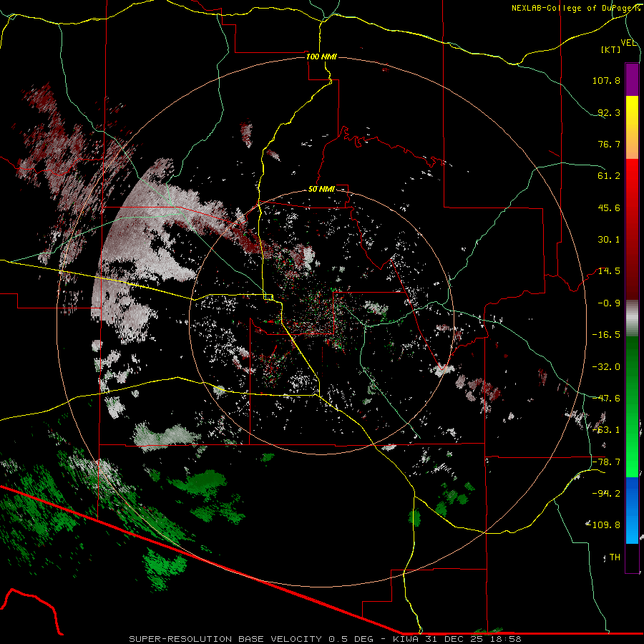Click the Super-Resolution Base Velocity caption
644x644 pixels.
click(325, 639)
